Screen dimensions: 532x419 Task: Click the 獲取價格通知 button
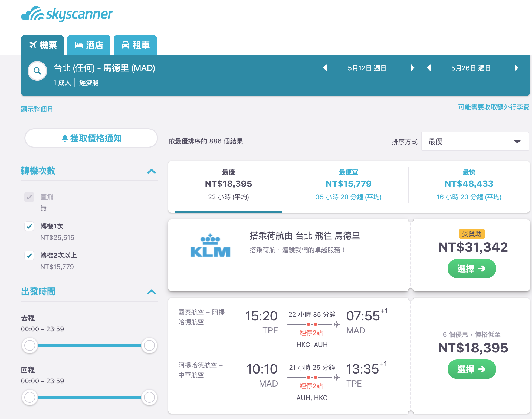coord(91,138)
